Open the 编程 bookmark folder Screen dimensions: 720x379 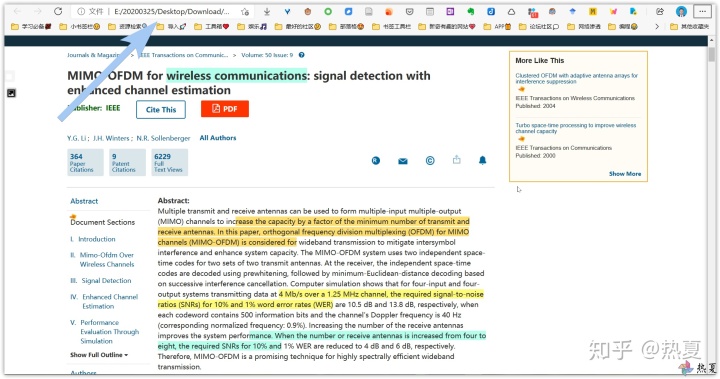pyautogui.click(x=622, y=27)
